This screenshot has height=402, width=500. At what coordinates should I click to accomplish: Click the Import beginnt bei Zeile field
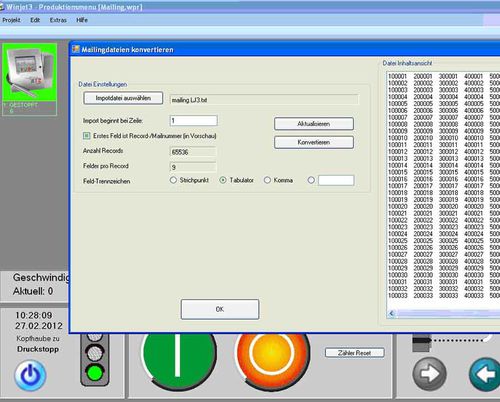pos(194,120)
